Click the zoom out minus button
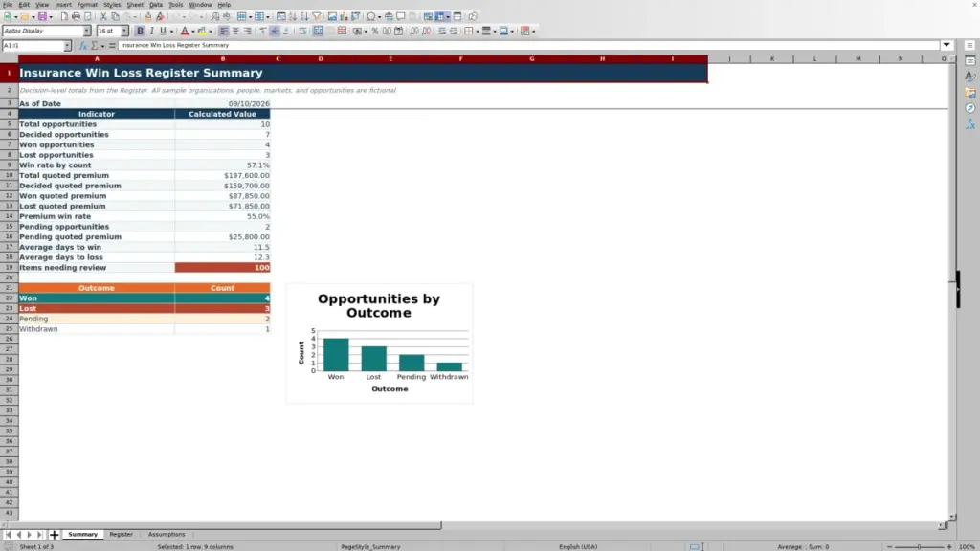Viewport: 980px width, 551px height. point(890,547)
